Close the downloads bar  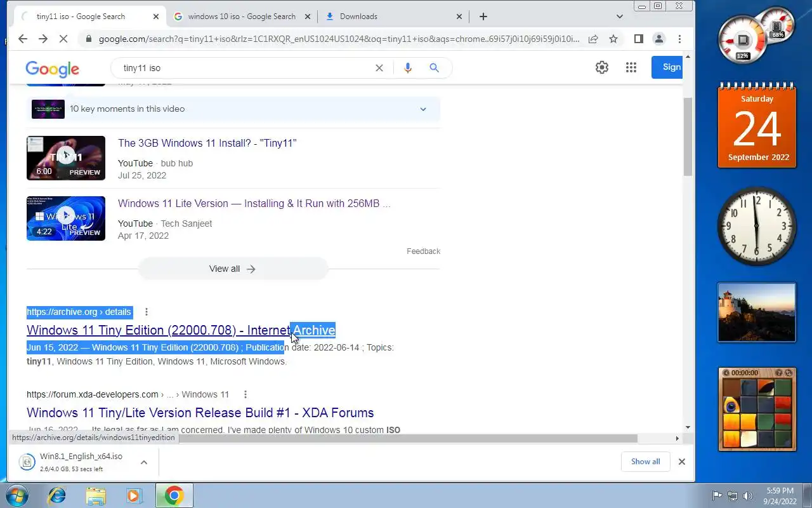coord(682,462)
